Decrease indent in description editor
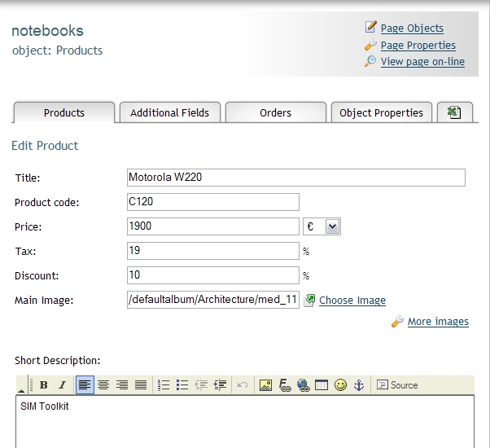This screenshot has height=448, width=490. tap(201, 384)
